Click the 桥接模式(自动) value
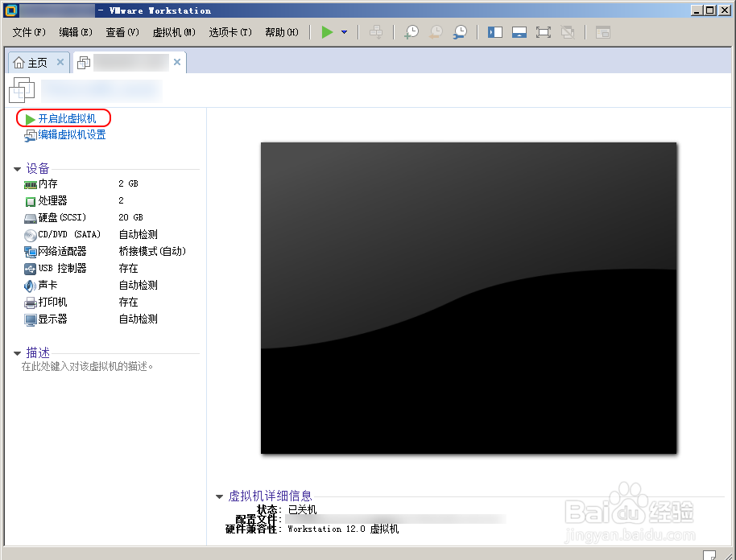This screenshot has height=560, width=736. [x=152, y=251]
